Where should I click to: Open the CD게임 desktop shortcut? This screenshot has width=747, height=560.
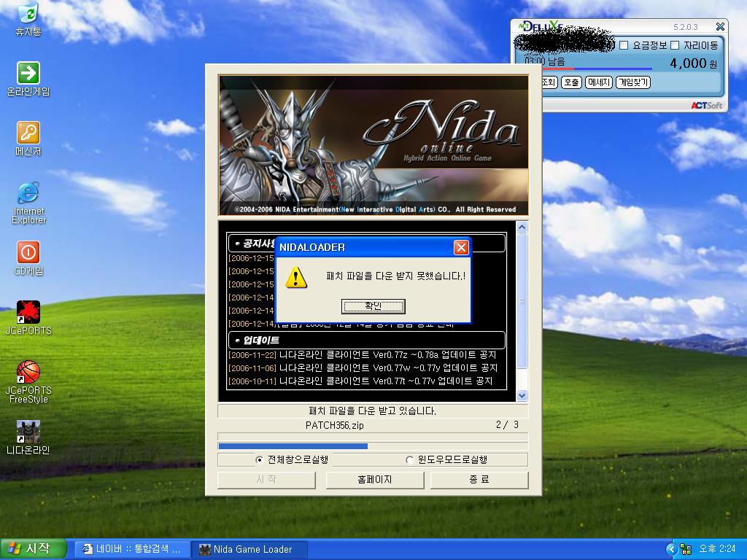coord(28,252)
